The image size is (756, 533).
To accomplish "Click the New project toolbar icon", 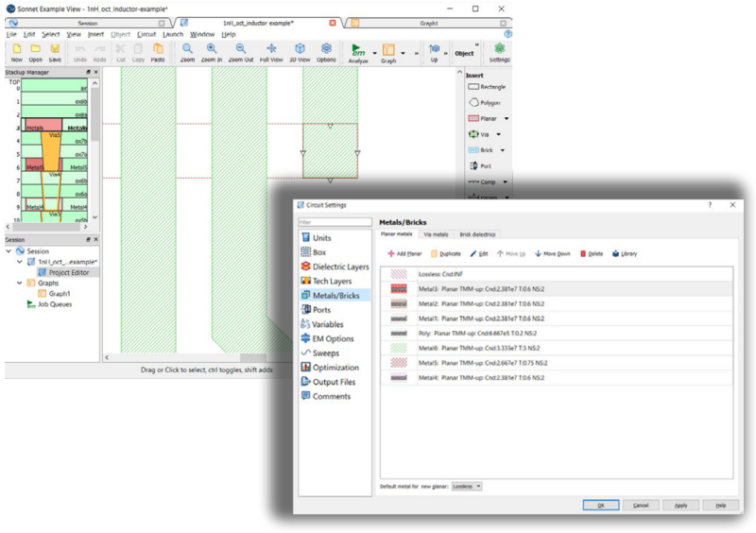I will [x=17, y=52].
